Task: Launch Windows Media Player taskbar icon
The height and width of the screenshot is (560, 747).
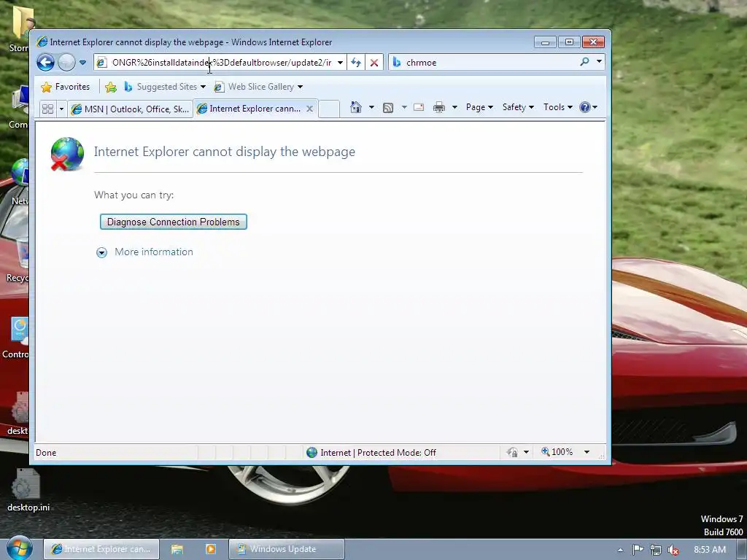Action: pyautogui.click(x=211, y=550)
